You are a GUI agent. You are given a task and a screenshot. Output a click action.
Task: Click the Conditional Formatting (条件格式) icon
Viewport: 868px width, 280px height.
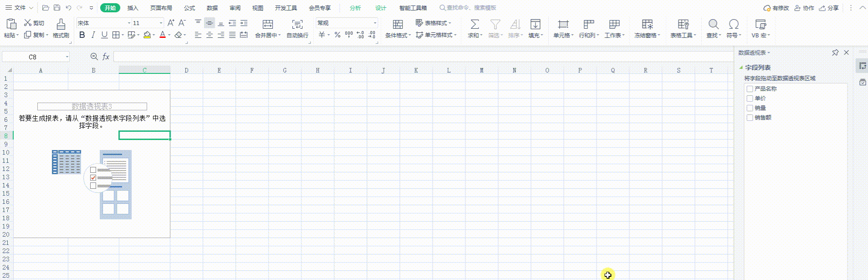[398, 24]
